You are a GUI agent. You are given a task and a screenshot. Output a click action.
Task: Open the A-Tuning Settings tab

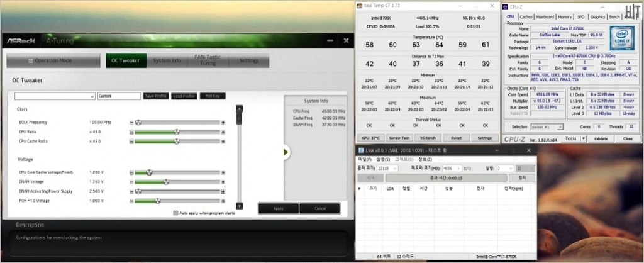(249, 60)
